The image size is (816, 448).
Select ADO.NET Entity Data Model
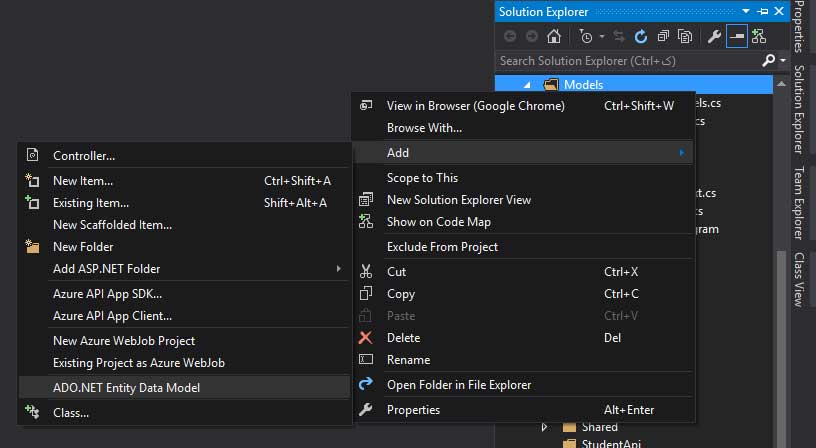click(126, 387)
